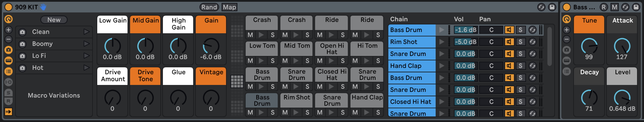
Task: Toggle the Rim Shot chain activator speaker
Action: [509, 42]
